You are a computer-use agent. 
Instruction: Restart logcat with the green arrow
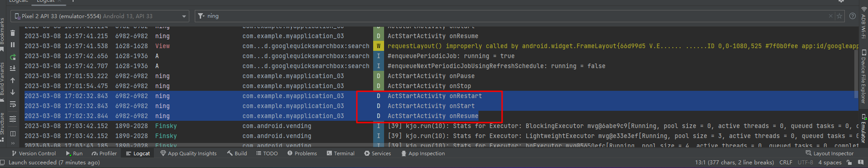(13, 57)
